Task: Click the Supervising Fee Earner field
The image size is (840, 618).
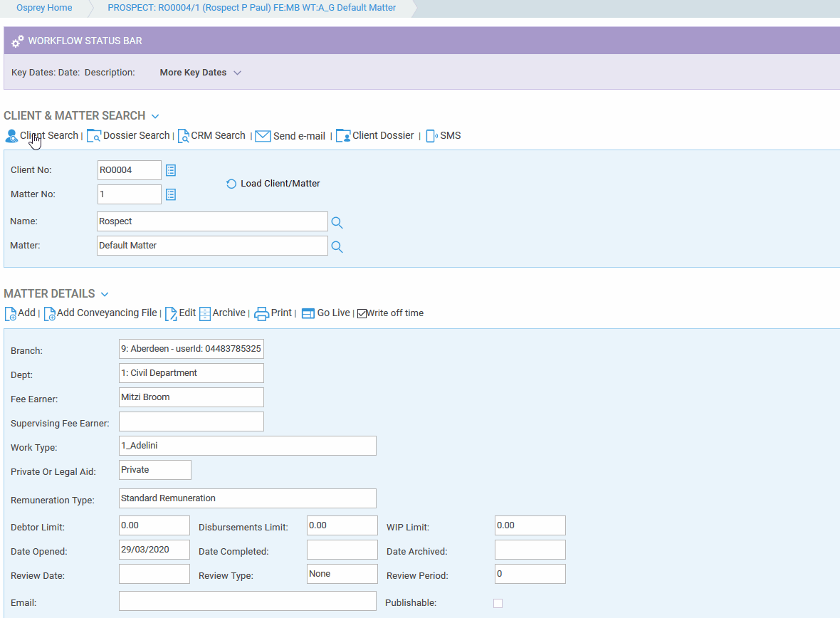Action: click(x=191, y=421)
